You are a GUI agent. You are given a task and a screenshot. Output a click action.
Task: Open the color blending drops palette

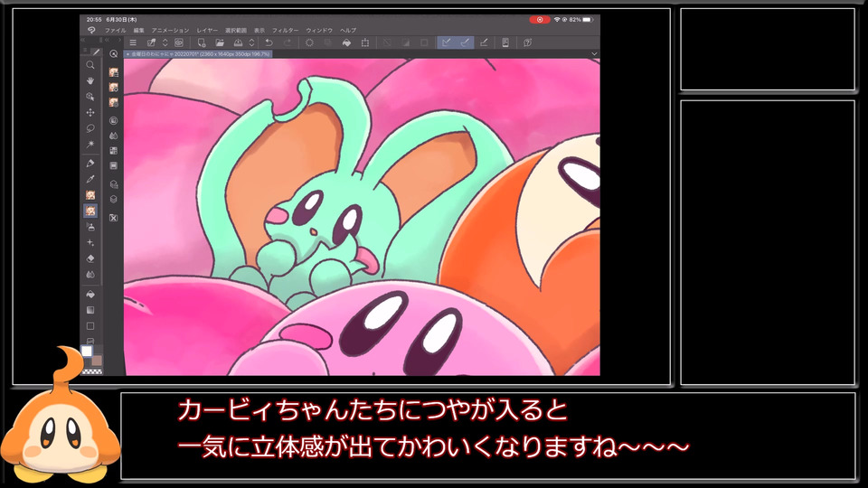click(114, 136)
